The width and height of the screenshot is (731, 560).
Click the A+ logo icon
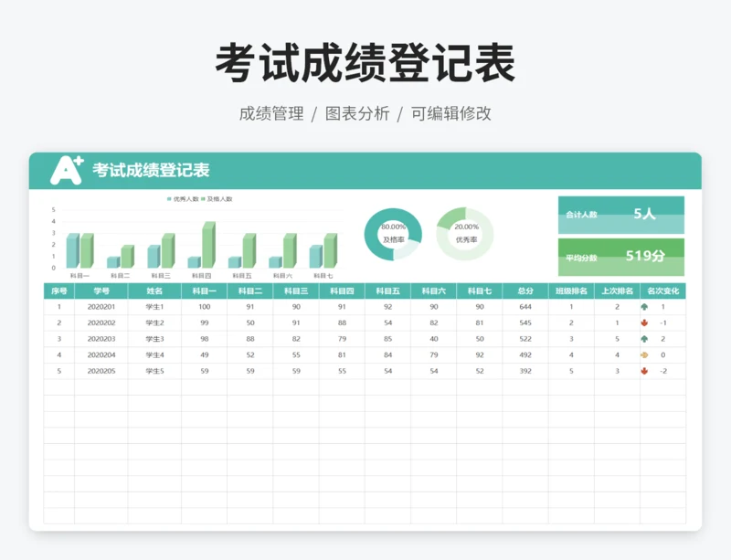pyautogui.click(x=67, y=170)
